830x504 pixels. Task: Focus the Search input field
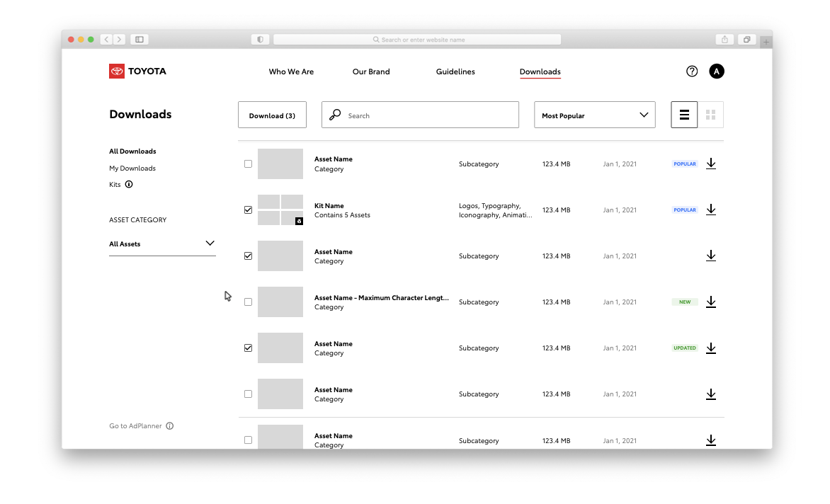pyautogui.click(x=420, y=115)
